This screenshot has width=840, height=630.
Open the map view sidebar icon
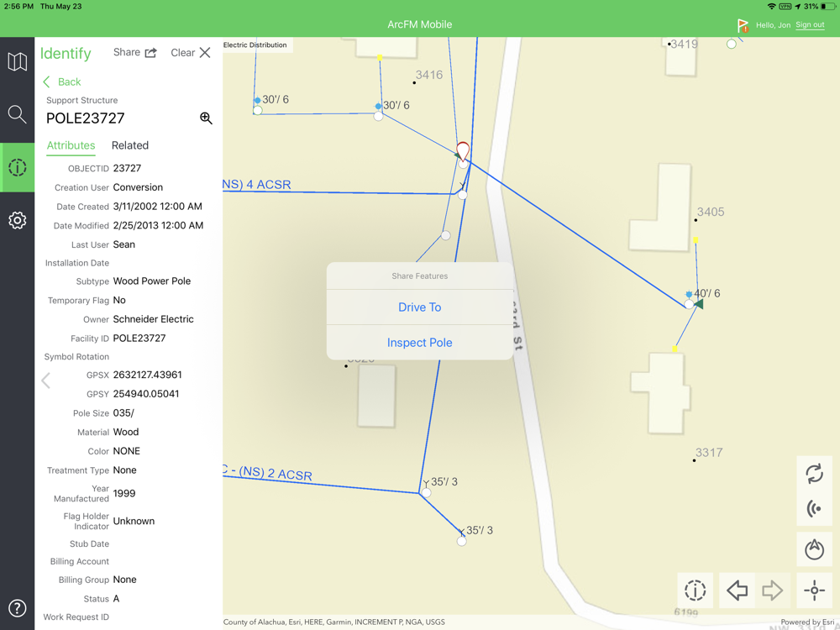click(17, 61)
